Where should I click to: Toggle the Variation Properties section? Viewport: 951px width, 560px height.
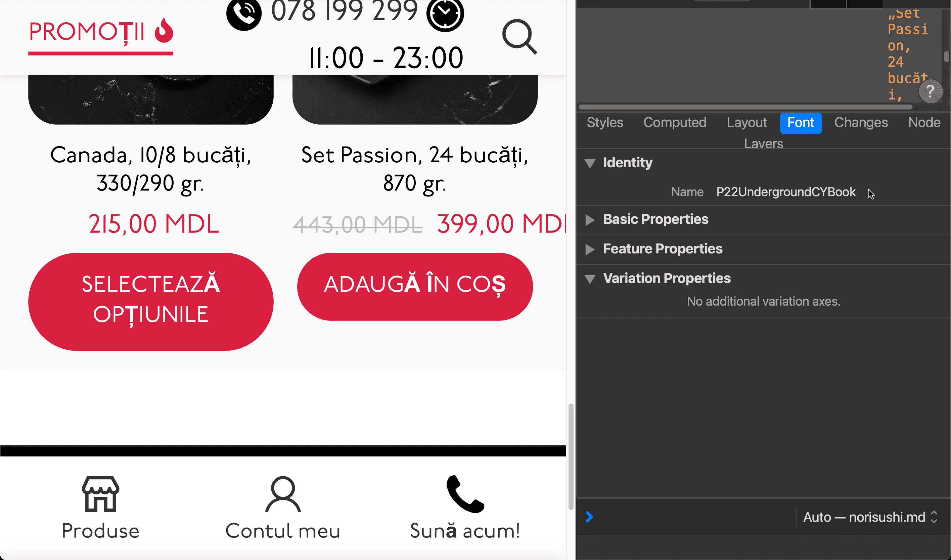[590, 278]
